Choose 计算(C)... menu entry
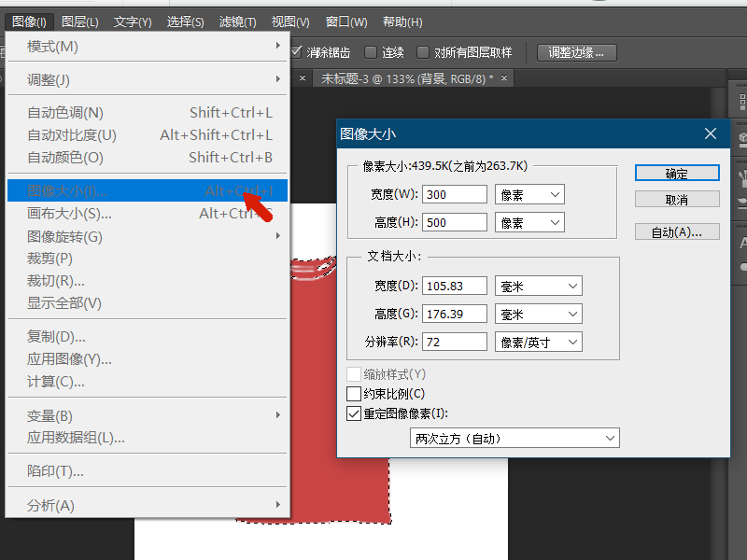This screenshot has height=560, width=747. tap(148, 382)
